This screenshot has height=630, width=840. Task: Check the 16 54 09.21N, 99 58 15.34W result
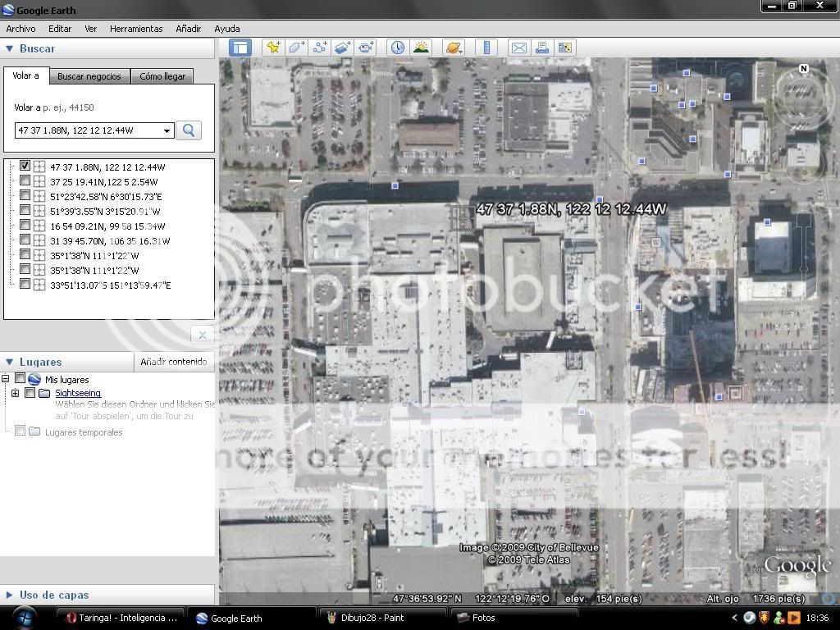click(x=25, y=225)
